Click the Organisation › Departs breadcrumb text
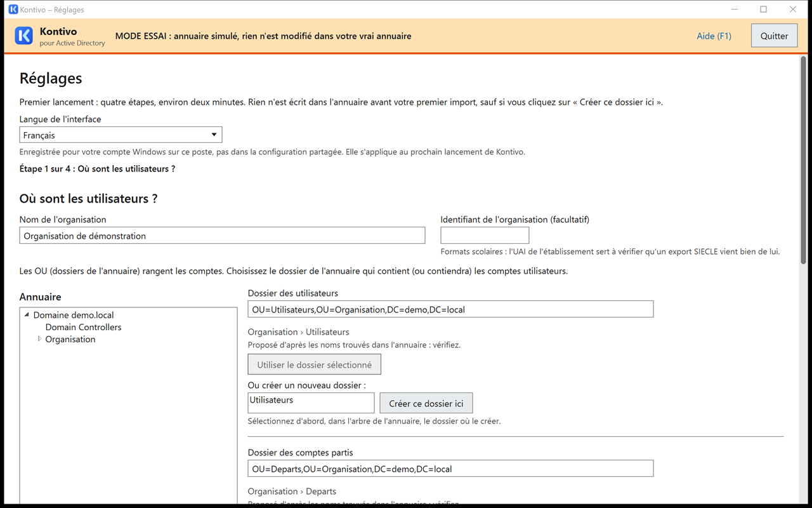Screen dimensions: 812x508 [x=292, y=491]
